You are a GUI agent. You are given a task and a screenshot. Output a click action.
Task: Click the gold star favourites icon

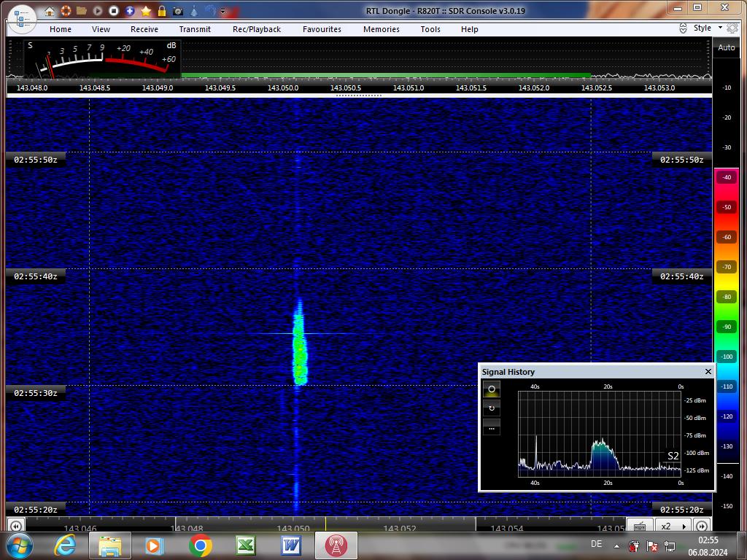(146, 10)
